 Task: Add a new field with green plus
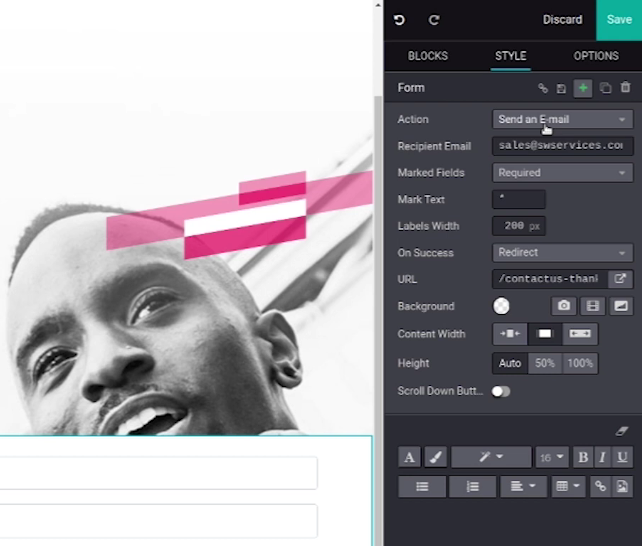click(583, 88)
